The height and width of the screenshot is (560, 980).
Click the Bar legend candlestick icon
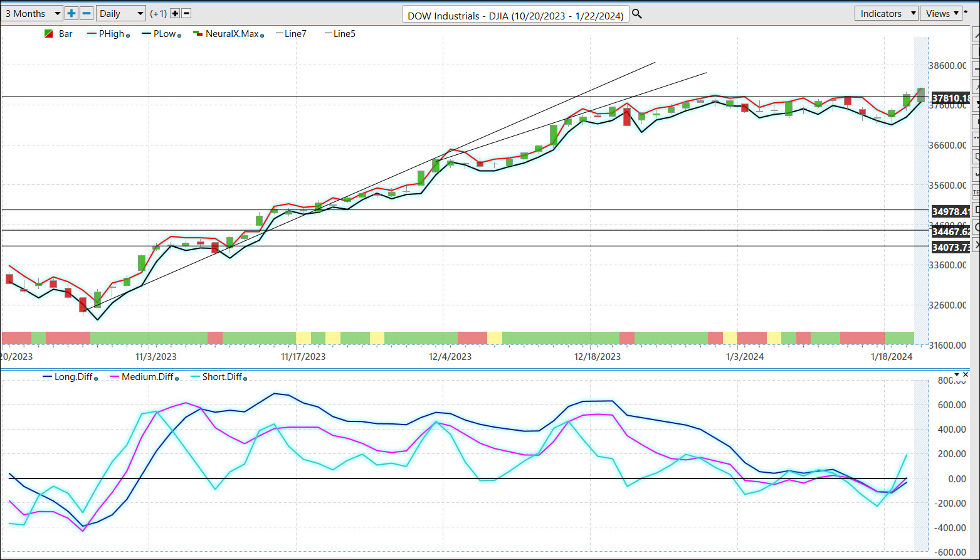pos(49,34)
